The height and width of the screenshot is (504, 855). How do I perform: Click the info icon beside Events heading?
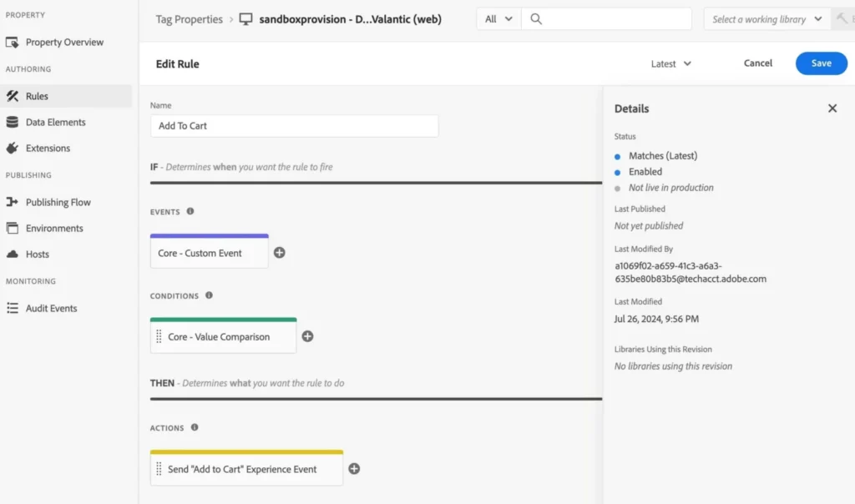190,212
